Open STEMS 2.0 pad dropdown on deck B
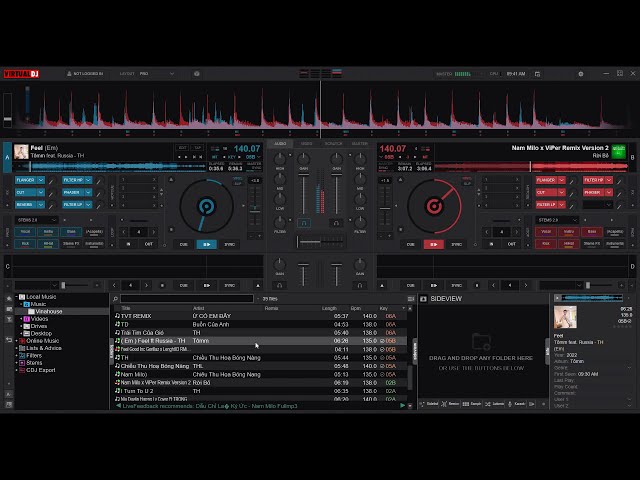Viewport: 640px width, 480px height. 557,220
